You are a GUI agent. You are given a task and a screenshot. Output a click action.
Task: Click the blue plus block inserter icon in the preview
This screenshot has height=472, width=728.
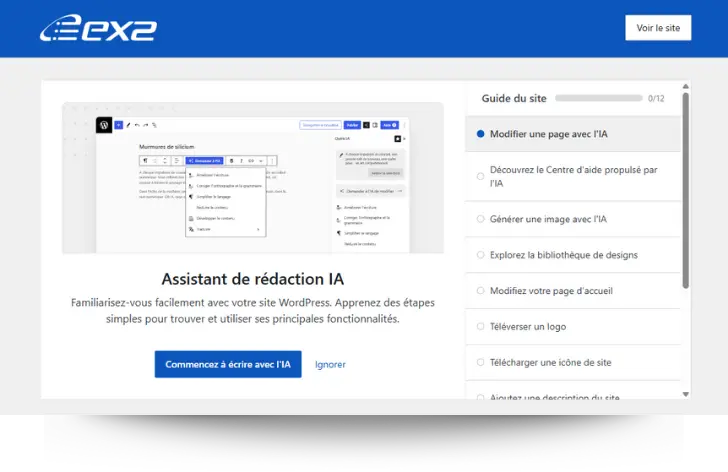click(118, 125)
